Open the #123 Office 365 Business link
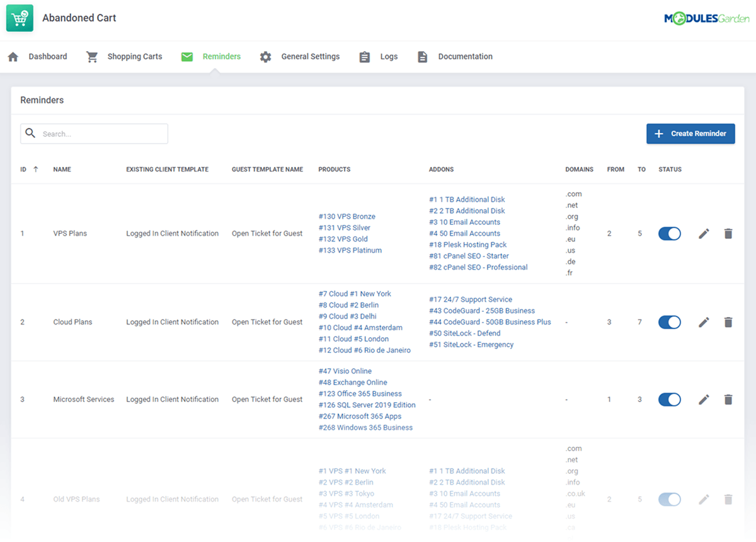The image size is (756, 542). [360, 394]
